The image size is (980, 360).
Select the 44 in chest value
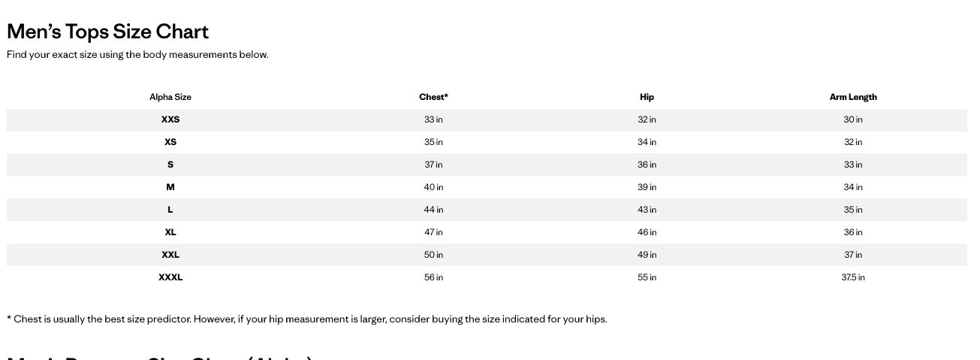pyautogui.click(x=433, y=210)
